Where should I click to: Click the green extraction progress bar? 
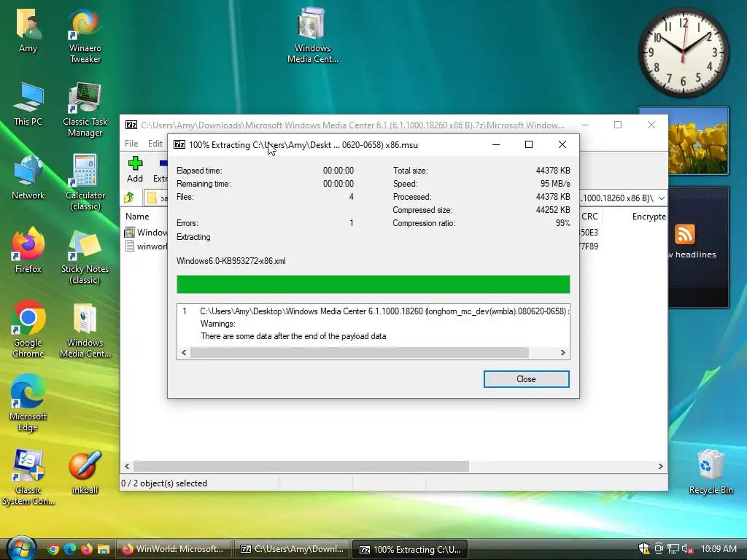tap(373, 284)
